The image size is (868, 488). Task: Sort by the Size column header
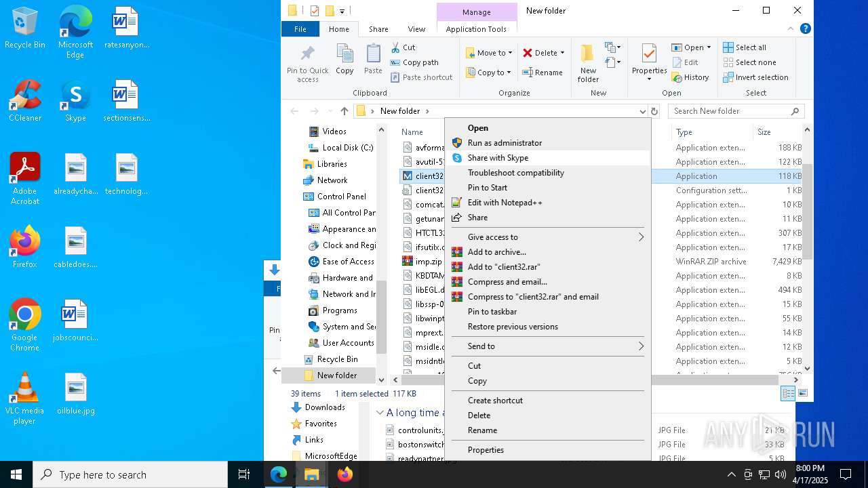[x=776, y=132]
